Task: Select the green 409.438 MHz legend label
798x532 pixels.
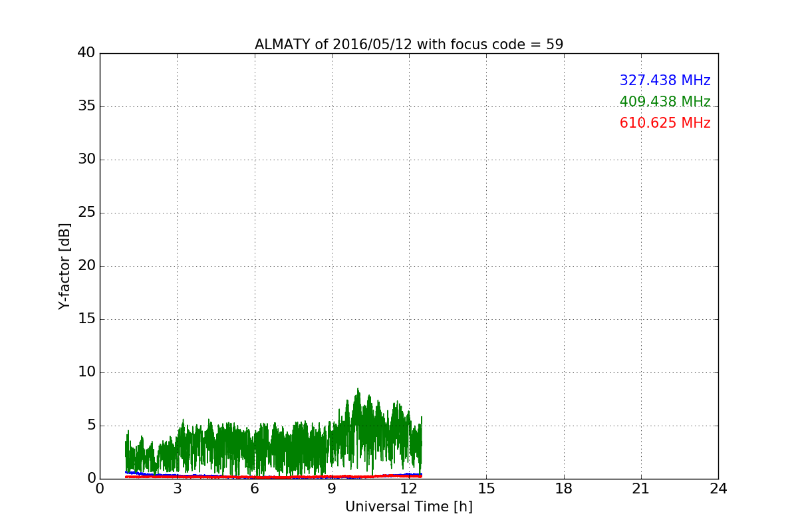Action: click(665, 102)
